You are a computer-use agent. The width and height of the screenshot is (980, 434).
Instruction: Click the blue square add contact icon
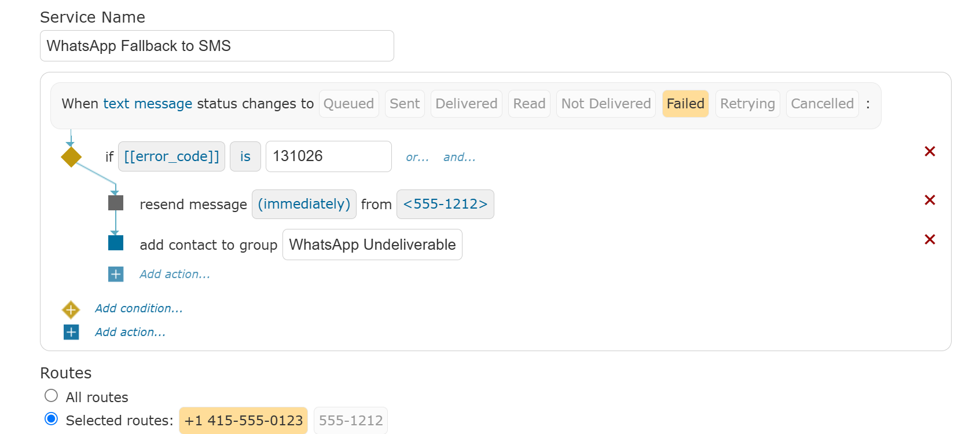click(x=116, y=242)
